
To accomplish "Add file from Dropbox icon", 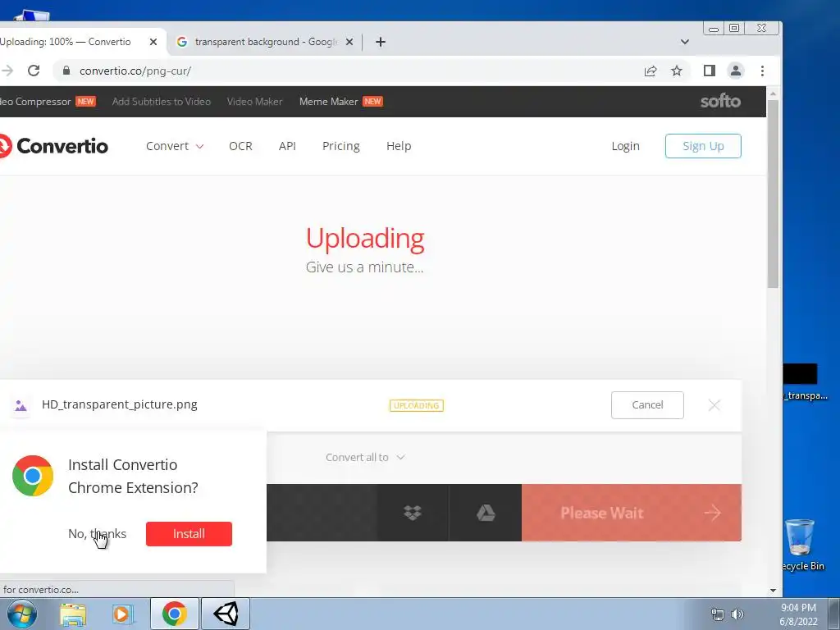I will click(413, 513).
